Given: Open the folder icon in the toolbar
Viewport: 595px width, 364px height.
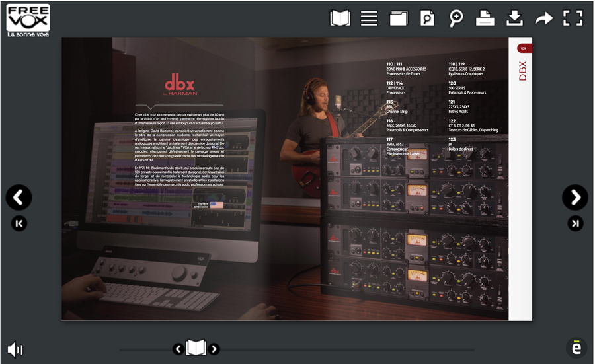Looking at the screenshot, I should pyautogui.click(x=399, y=18).
